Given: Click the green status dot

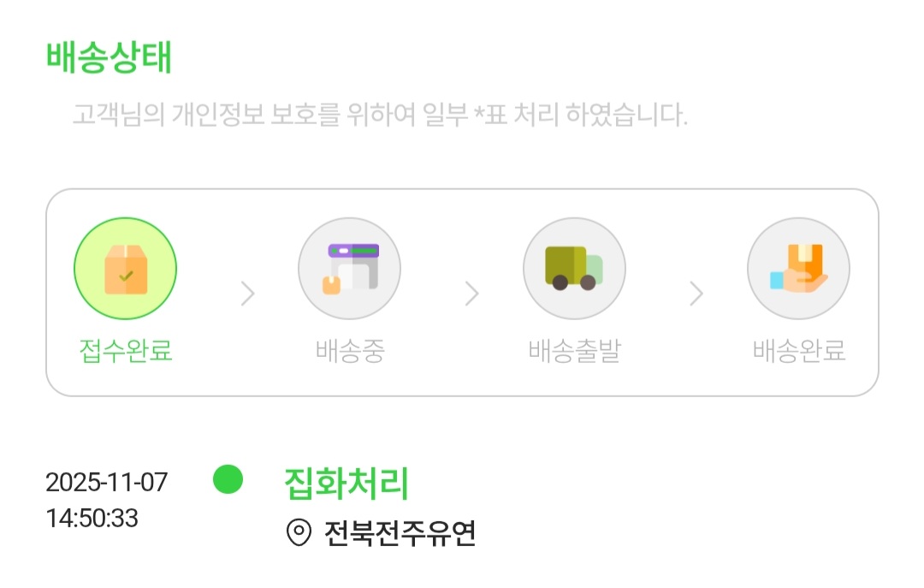Looking at the screenshot, I should click(228, 479).
